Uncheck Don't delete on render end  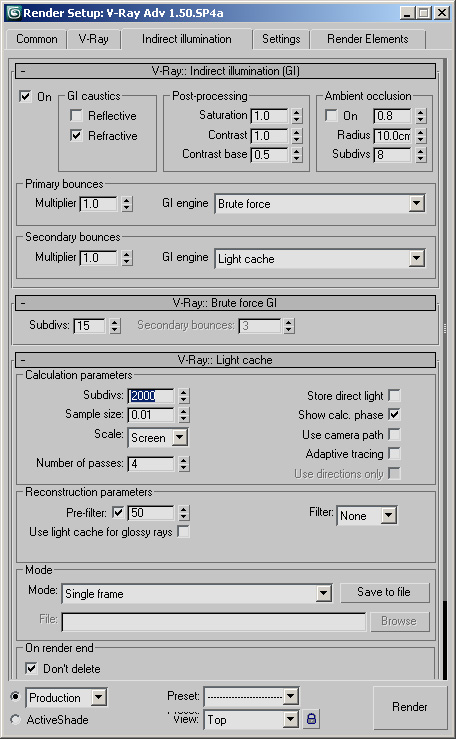click(31, 668)
